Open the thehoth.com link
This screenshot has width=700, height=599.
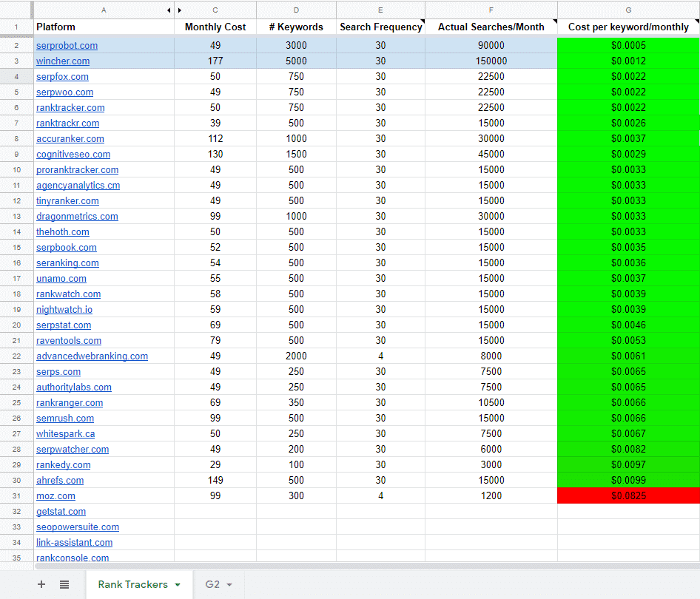pyautogui.click(x=62, y=232)
